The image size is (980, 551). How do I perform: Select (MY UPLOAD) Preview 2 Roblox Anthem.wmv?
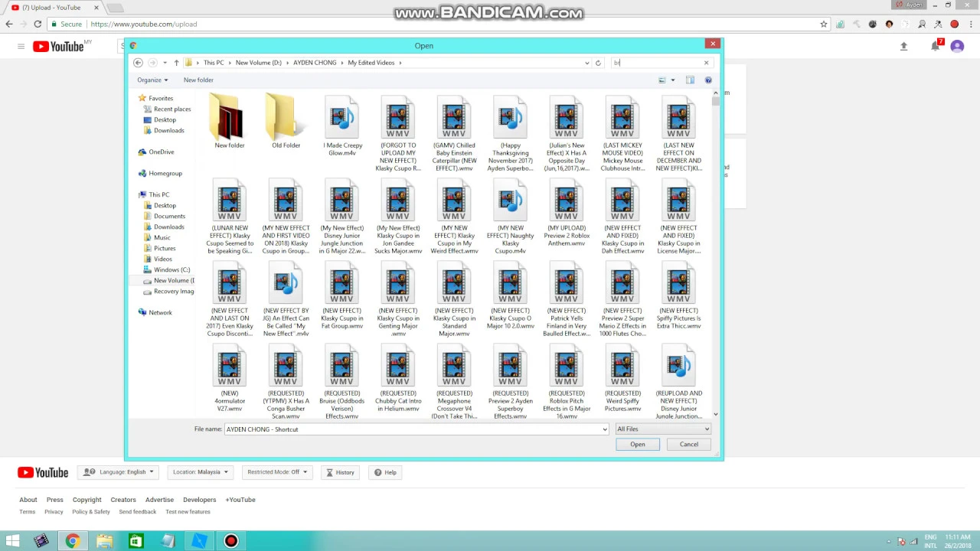click(567, 213)
